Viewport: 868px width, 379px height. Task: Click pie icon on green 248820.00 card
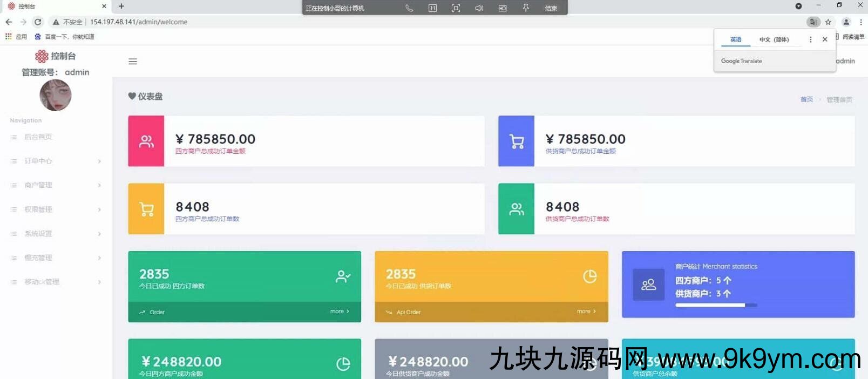click(x=343, y=364)
